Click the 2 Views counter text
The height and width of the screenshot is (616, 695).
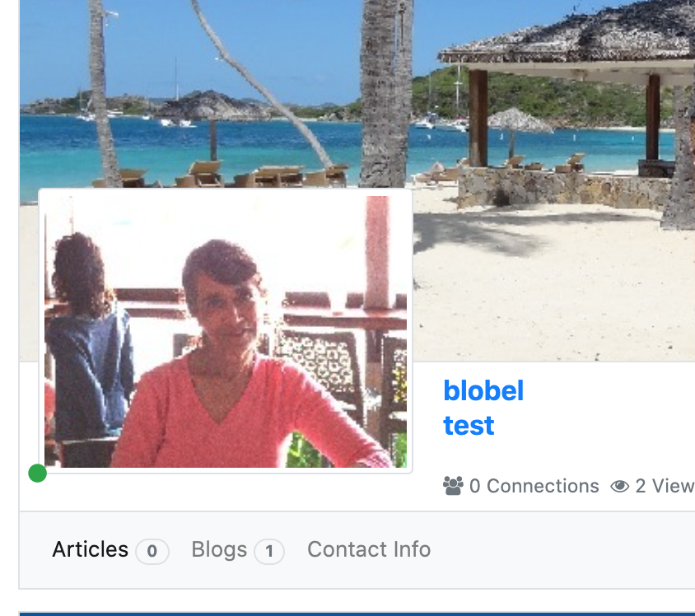[x=665, y=486]
